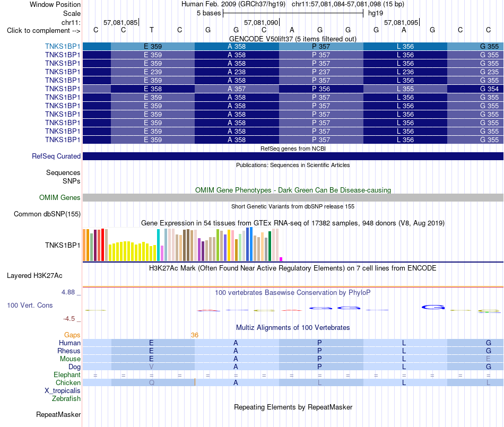
Task: Click the Scale label
Action: coord(72,13)
